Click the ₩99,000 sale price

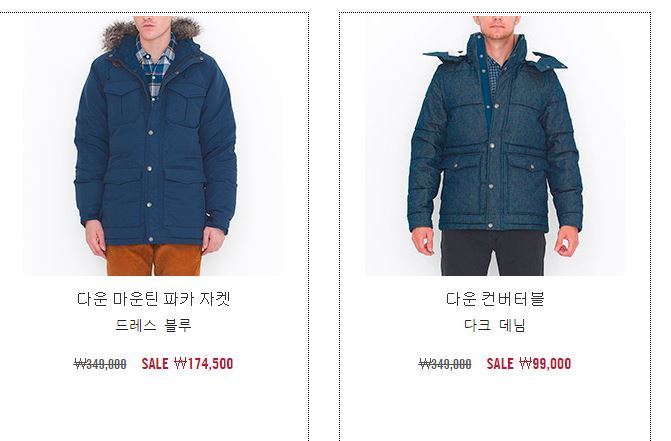click(545, 364)
